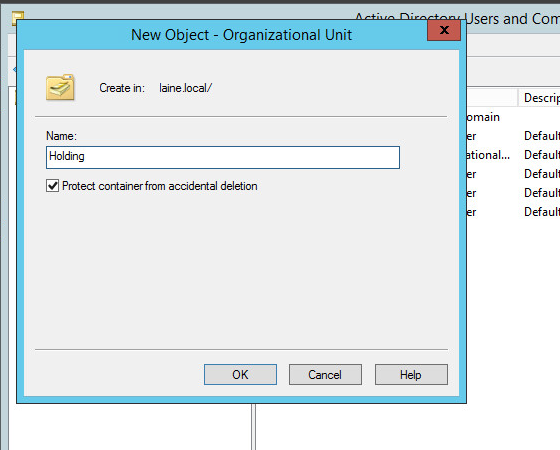560x450 pixels.
Task: Click the 'laine.local/' path text
Action: click(x=185, y=88)
